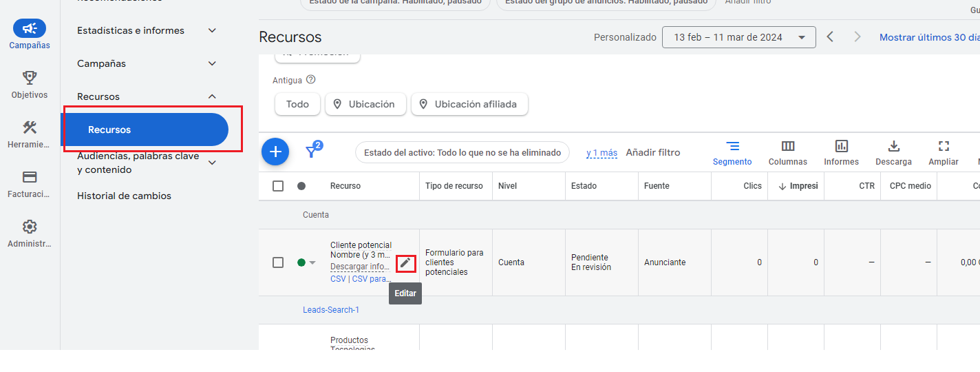This screenshot has height=372, width=980.
Task: Click the blue plus add resource button
Action: [x=275, y=152]
